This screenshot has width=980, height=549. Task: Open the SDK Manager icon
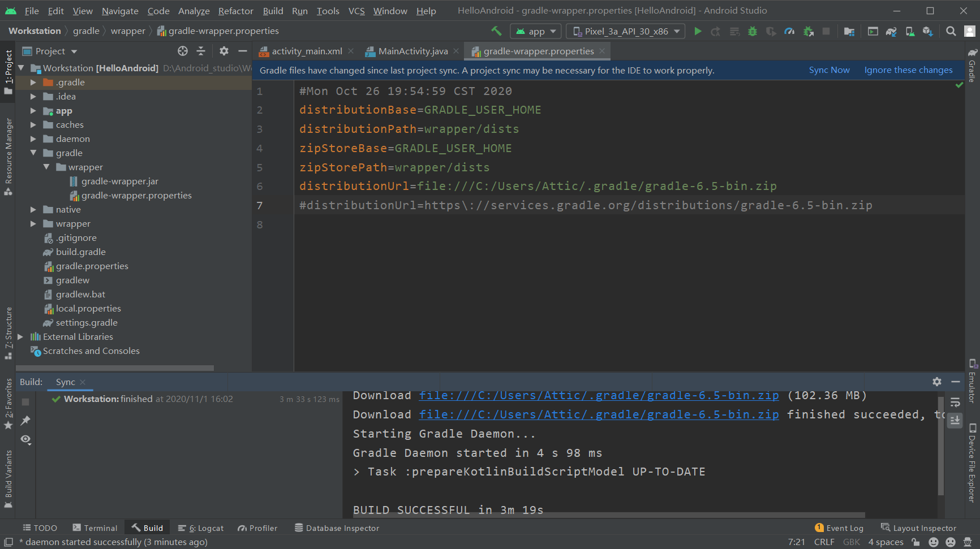point(928,31)
